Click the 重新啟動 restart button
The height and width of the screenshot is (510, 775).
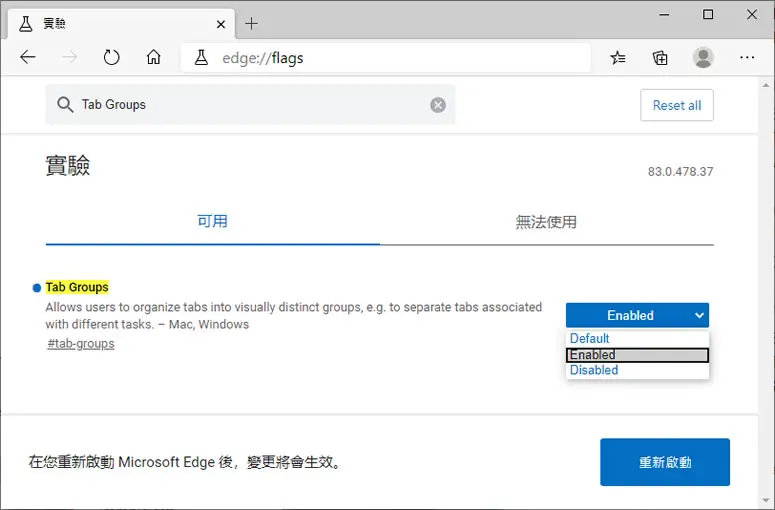[665, 462]
